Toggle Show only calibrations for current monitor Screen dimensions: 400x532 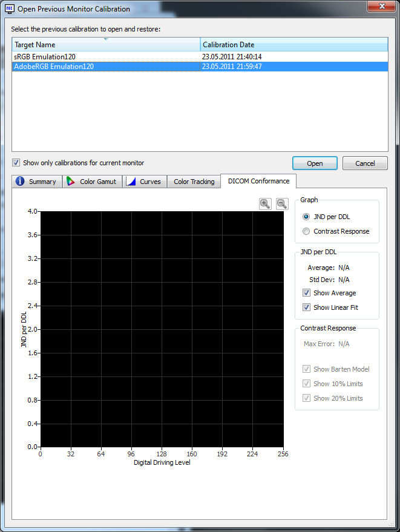pyautogui.click(x=16, y=163)
